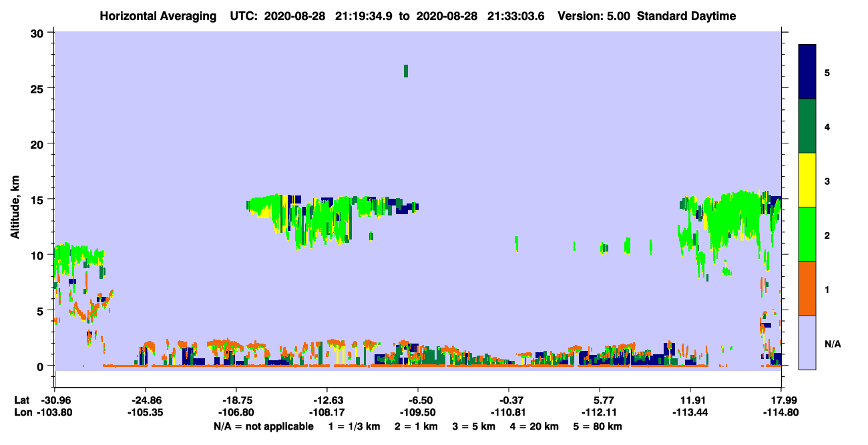Screen dimensions: 868x445
Task: Click legend text 'N/A = not applicable'
Action: tap(263, 426)
